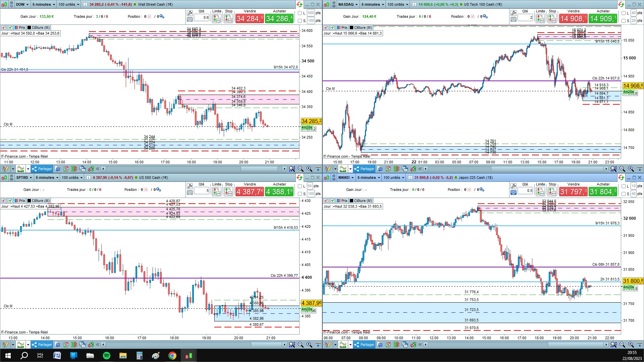Click the drawing pencil tool in DOW chart toolbar
This screenshot has width=644, height=362.
pos(5,169)
